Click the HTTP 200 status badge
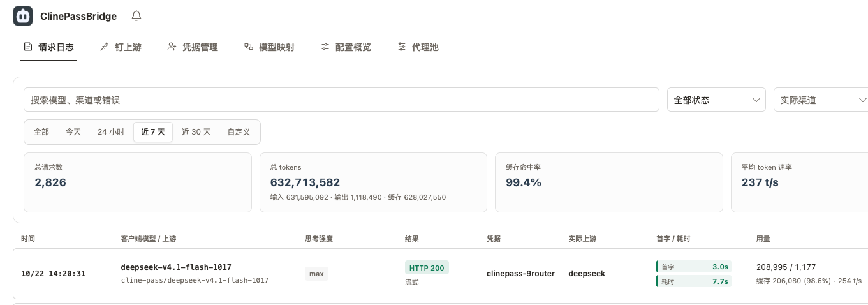This screenshot has height=305, width=868. tap(427, 267)
